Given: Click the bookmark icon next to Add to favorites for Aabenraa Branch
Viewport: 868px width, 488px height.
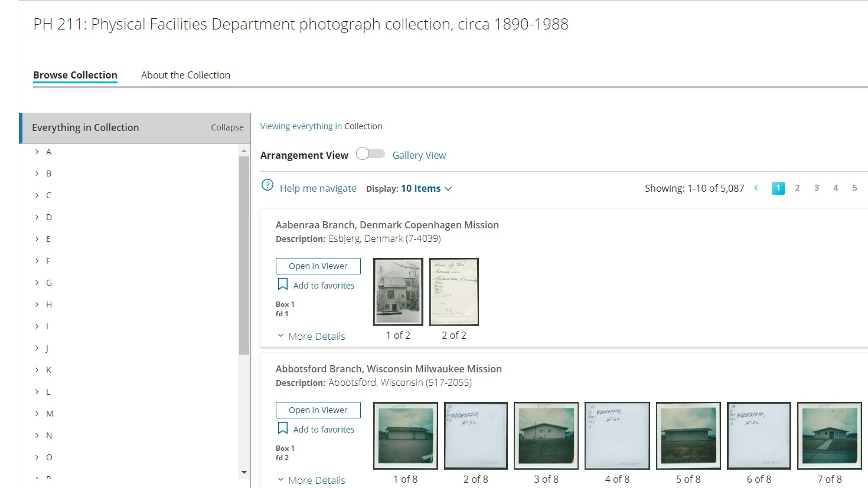Looking at the screenshot, I should [x=283, y=284].
